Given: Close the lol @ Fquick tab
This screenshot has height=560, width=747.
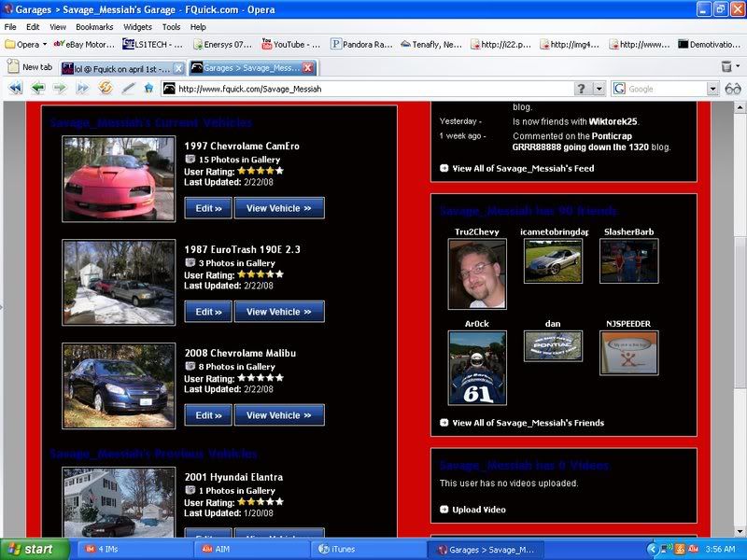Looking at the screenshot, I should [x=178, y=68].
